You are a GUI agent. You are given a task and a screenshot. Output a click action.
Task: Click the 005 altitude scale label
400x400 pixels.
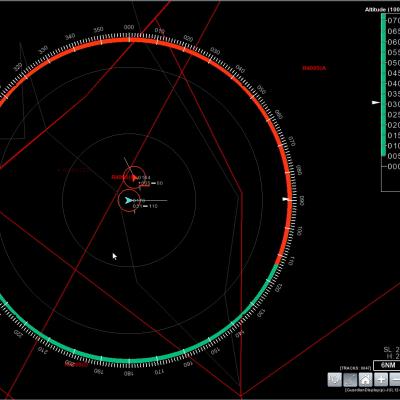pos(394,156)
